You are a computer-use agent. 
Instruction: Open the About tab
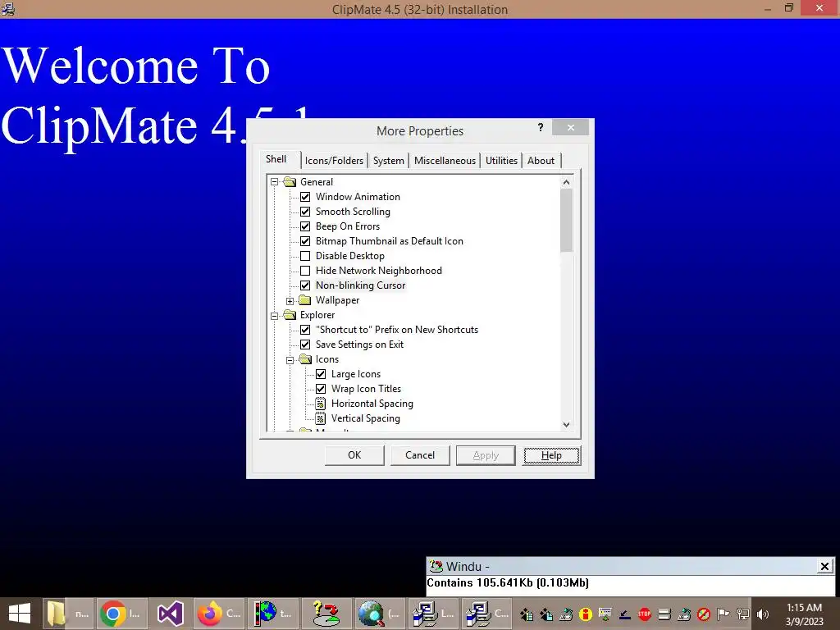(541, 160)
